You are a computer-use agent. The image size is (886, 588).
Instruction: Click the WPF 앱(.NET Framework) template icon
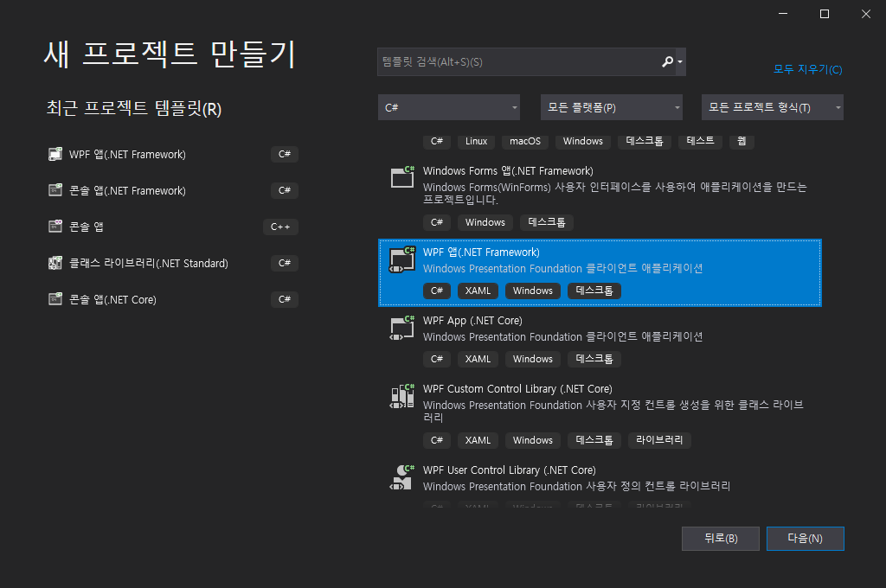[402, 259]
